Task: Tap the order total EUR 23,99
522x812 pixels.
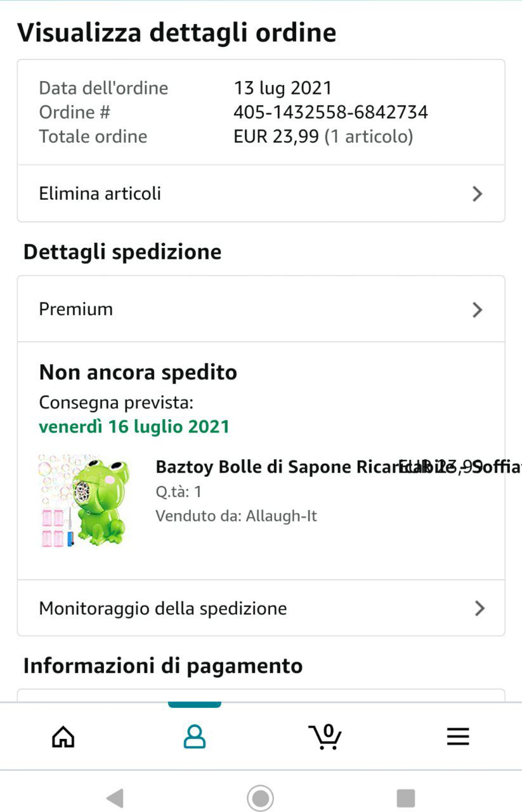Action: (276, 137)
